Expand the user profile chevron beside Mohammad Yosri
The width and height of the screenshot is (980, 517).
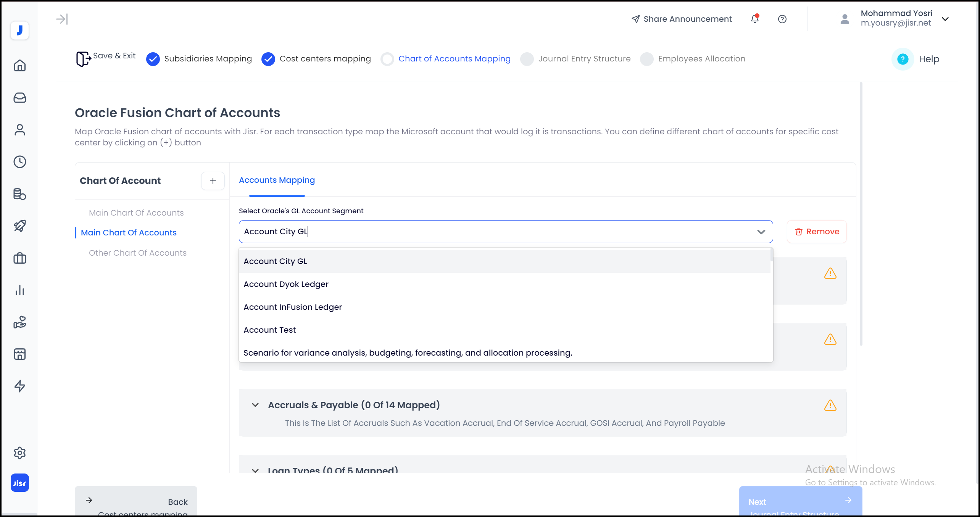[x=945, y=19]
